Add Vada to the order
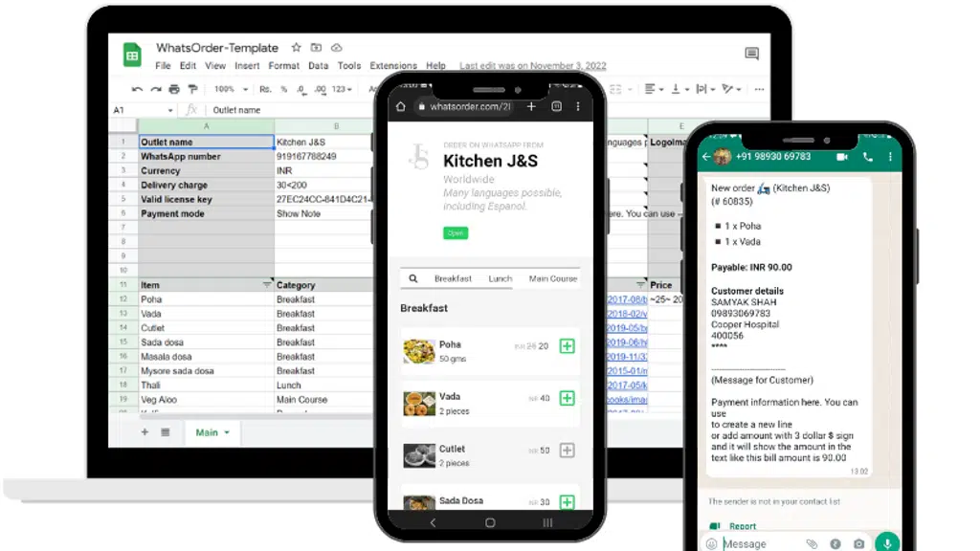Screen dimensions: 980x551 click(x=567, y=398)
